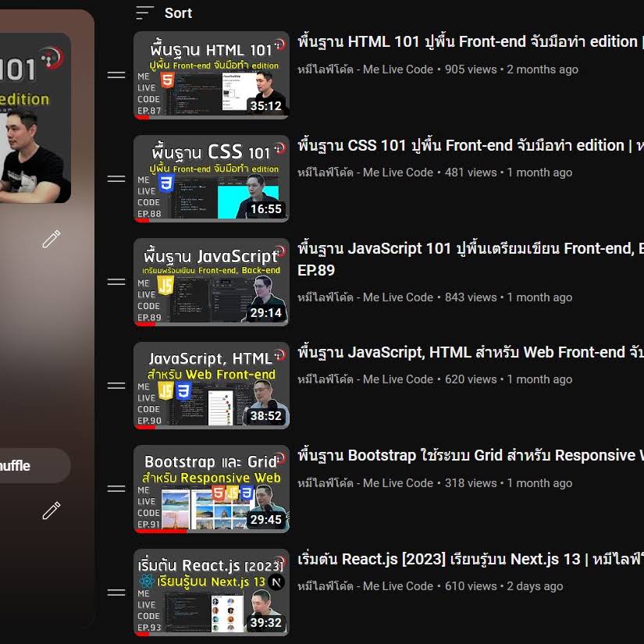
Task: Click the 39:32 duration badge
Action: [265, 623]
